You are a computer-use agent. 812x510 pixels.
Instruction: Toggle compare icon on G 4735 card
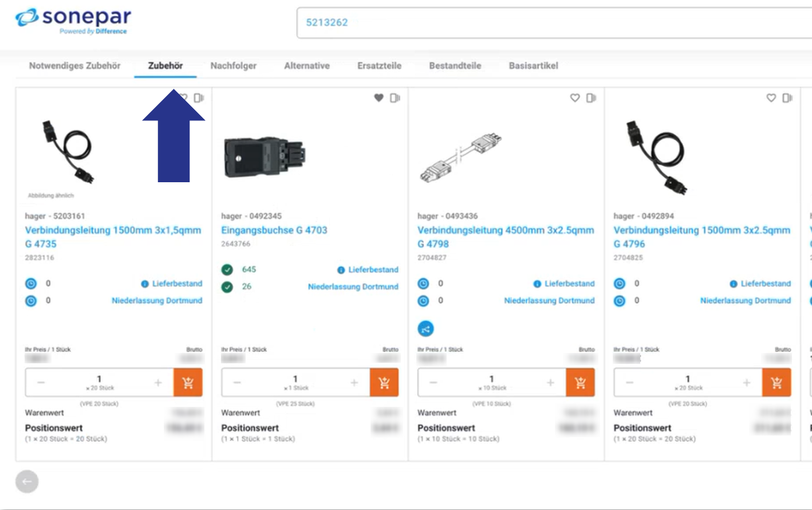(199, 98)
